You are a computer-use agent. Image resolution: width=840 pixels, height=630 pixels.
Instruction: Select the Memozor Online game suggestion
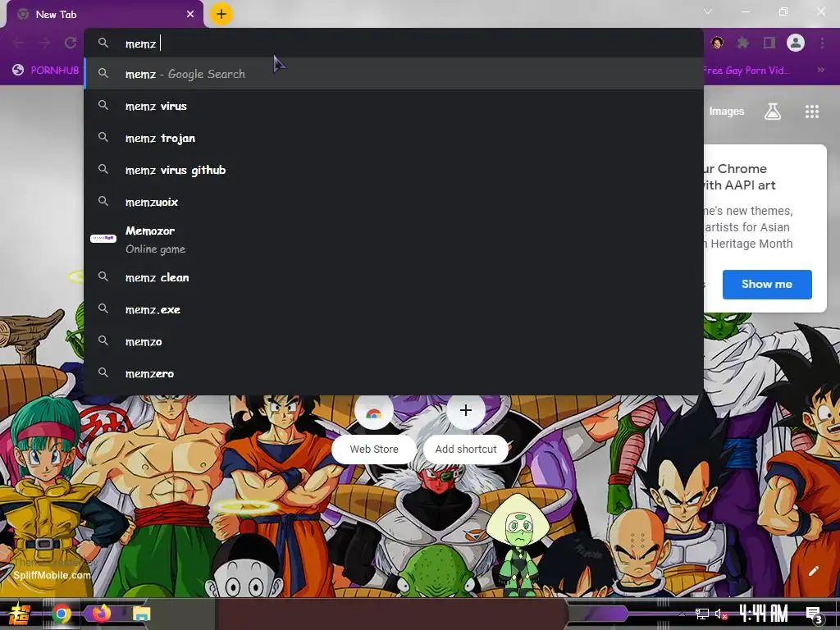coord(394,240)
